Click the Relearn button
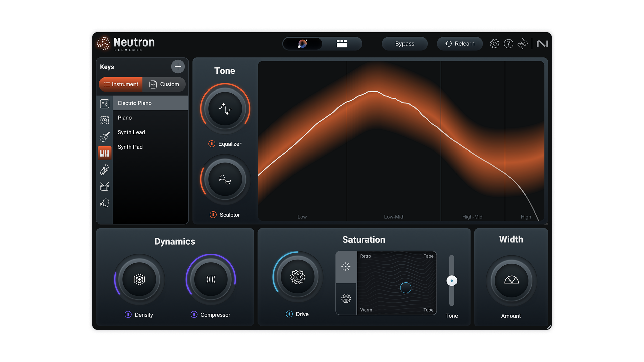Screen dimensions: 644x362 tap(460, 44)
